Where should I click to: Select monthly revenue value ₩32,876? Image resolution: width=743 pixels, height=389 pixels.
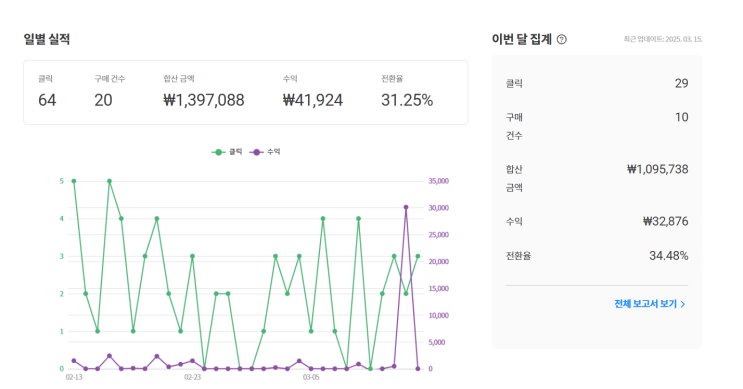coord(666,221)
